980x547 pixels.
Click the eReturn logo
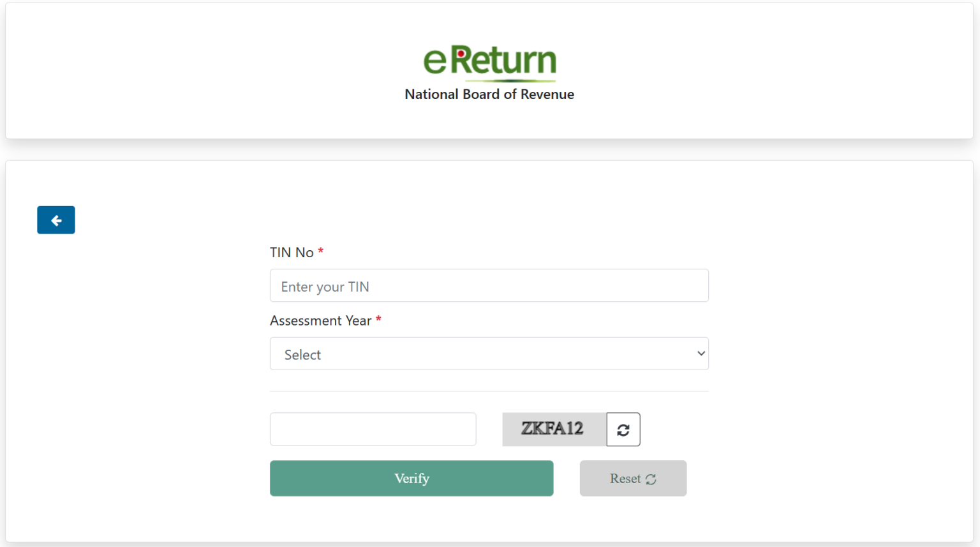489,61
